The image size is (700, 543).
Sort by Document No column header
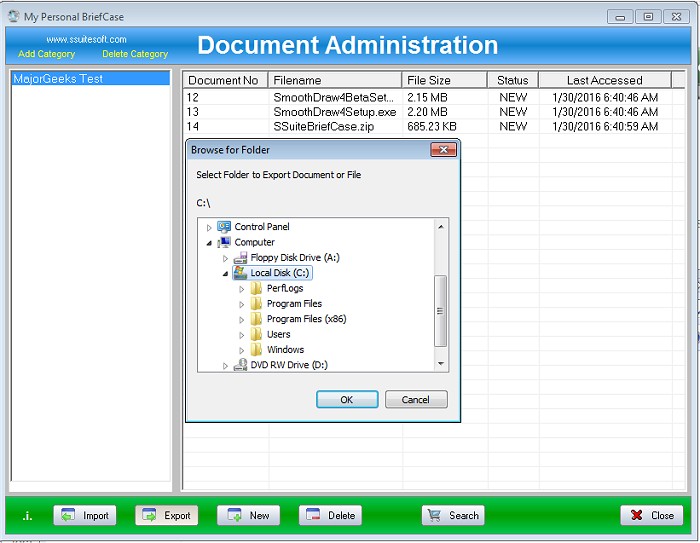(225, 80)
